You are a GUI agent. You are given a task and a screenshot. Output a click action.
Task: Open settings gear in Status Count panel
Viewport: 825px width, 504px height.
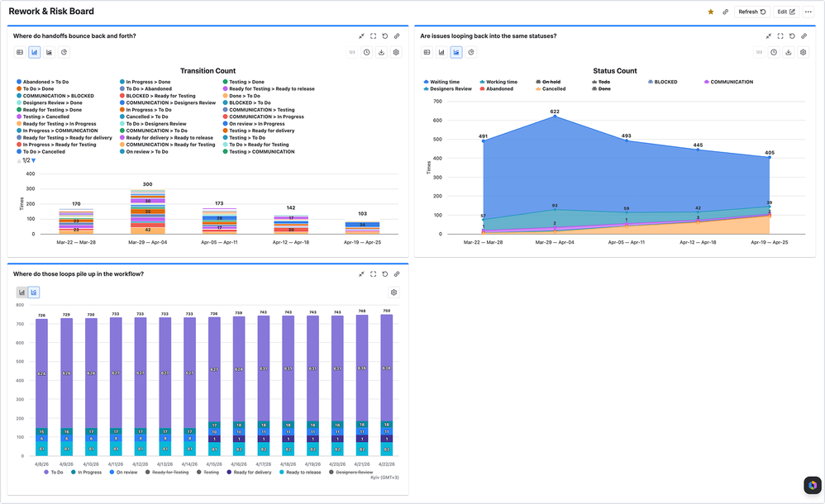click(803, 52)
